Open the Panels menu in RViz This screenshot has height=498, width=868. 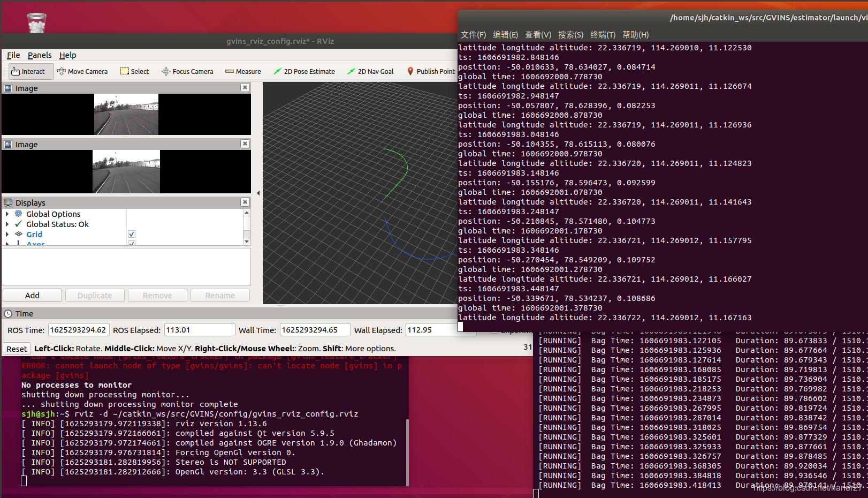click(x=40, y=55)
